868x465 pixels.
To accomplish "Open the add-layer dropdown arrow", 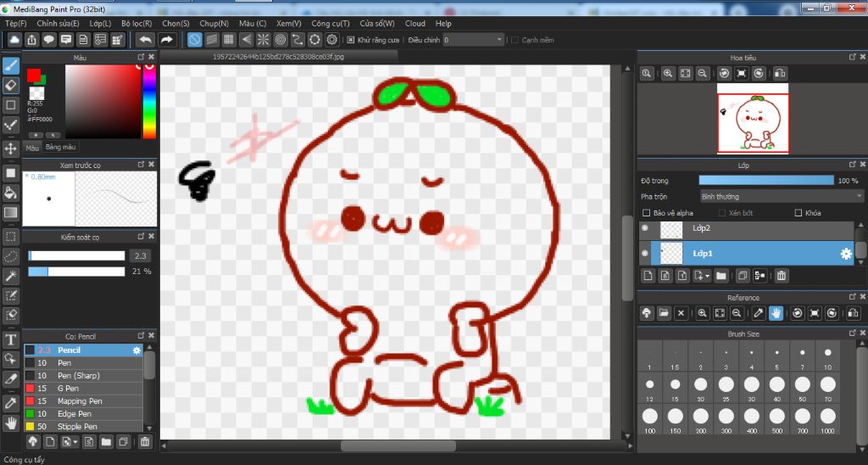I will point(708,276).
